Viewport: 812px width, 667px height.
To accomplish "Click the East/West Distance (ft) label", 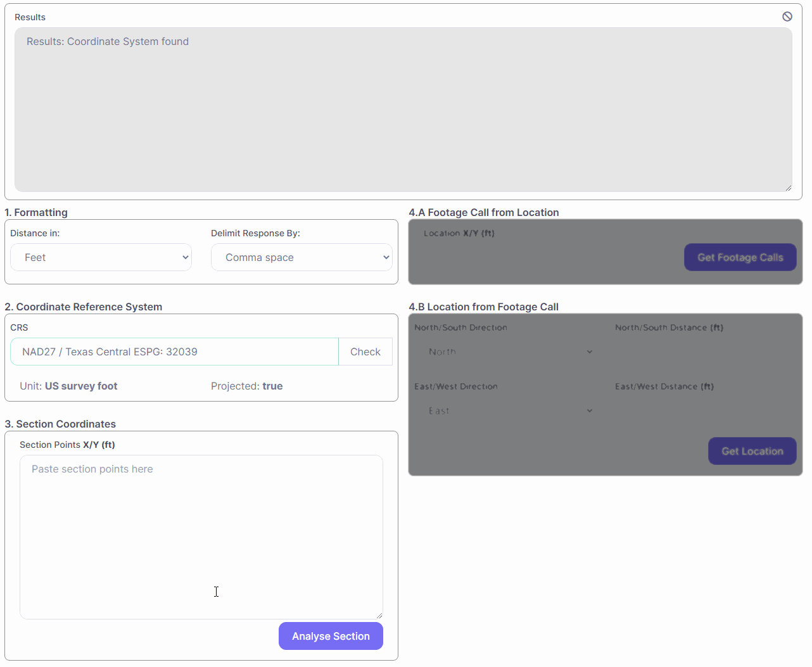I will pos(664,386).
